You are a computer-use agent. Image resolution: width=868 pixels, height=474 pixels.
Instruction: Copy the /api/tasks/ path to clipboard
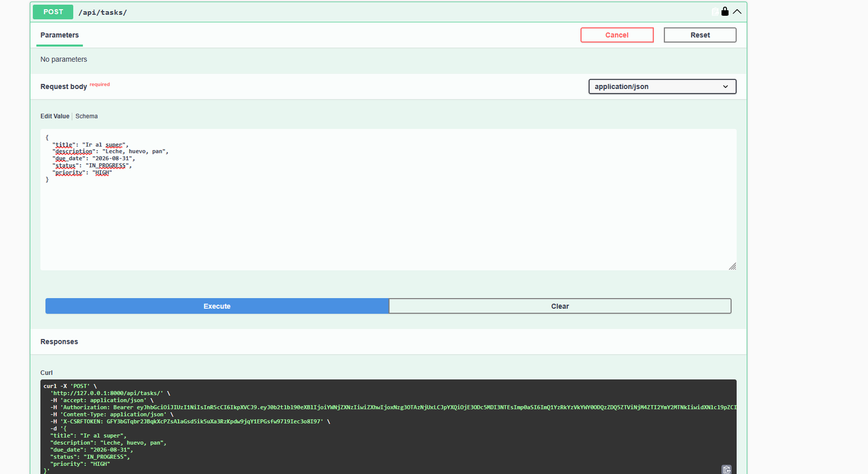(715, 11)
